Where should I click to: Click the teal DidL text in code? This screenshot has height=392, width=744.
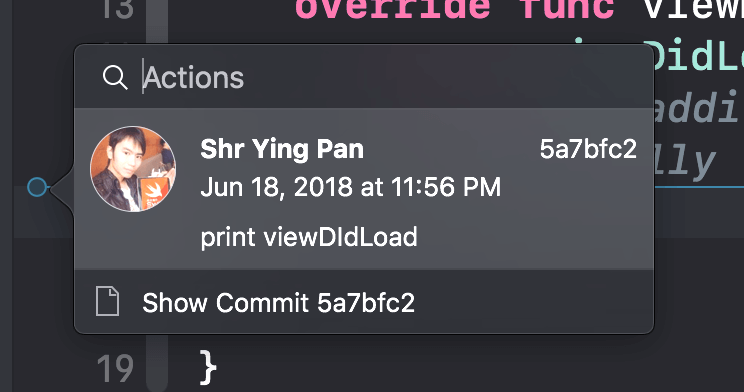pyautogui.click(x=698, y=56)
